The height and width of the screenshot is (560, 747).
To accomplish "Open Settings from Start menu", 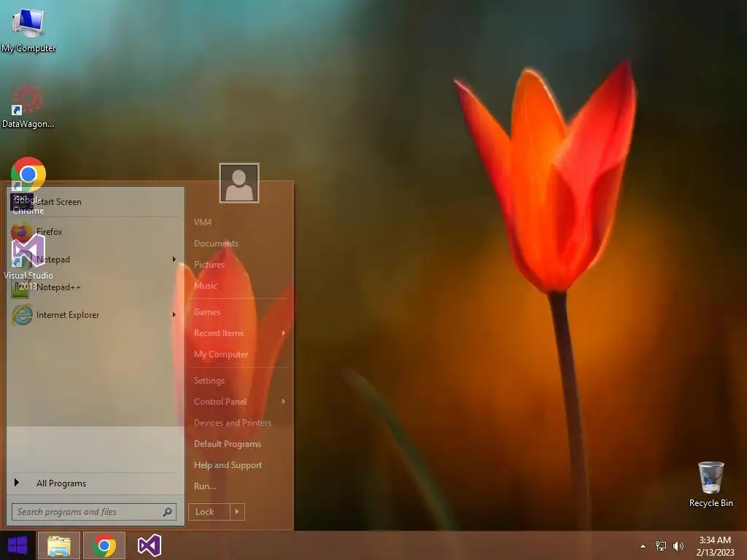I will coord(209,381).
